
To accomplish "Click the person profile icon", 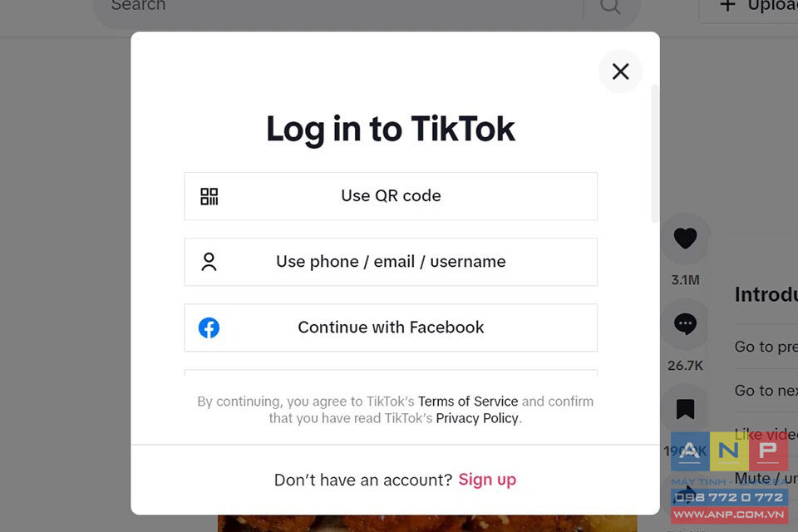I will coord(209,262).
